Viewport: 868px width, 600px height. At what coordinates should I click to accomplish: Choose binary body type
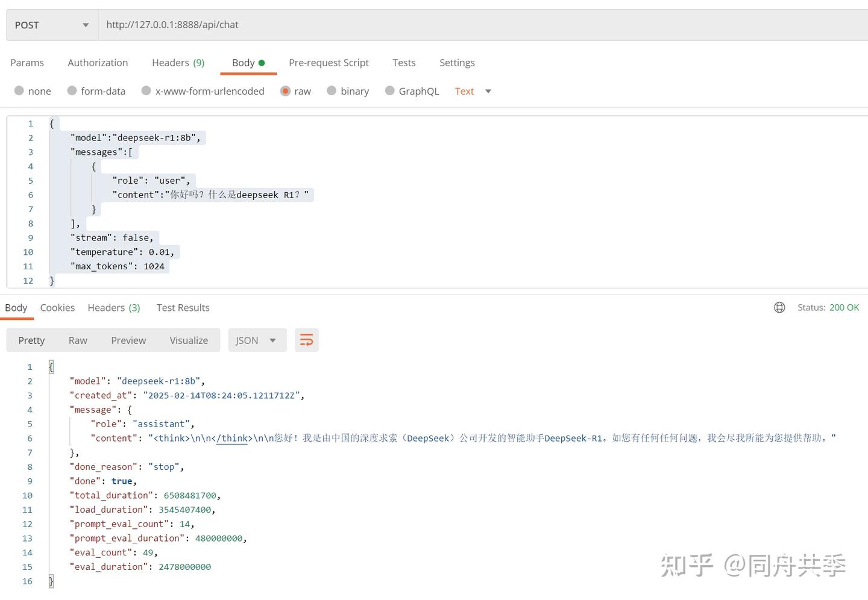348,91
